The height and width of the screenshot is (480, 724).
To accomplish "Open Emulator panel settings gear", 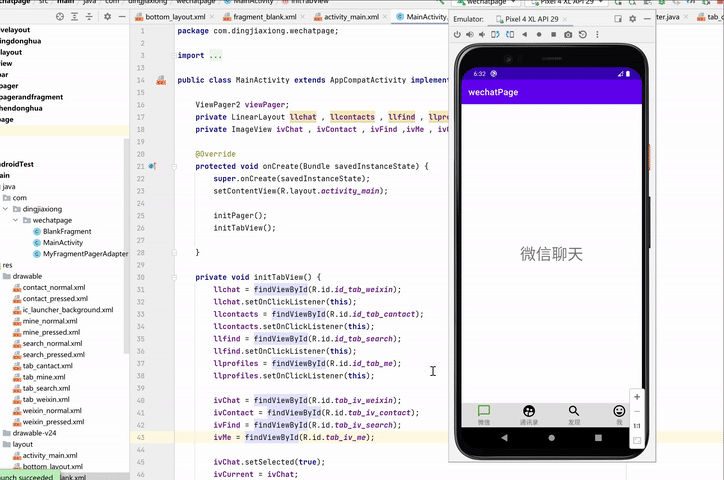I will [x=633, y=18].
